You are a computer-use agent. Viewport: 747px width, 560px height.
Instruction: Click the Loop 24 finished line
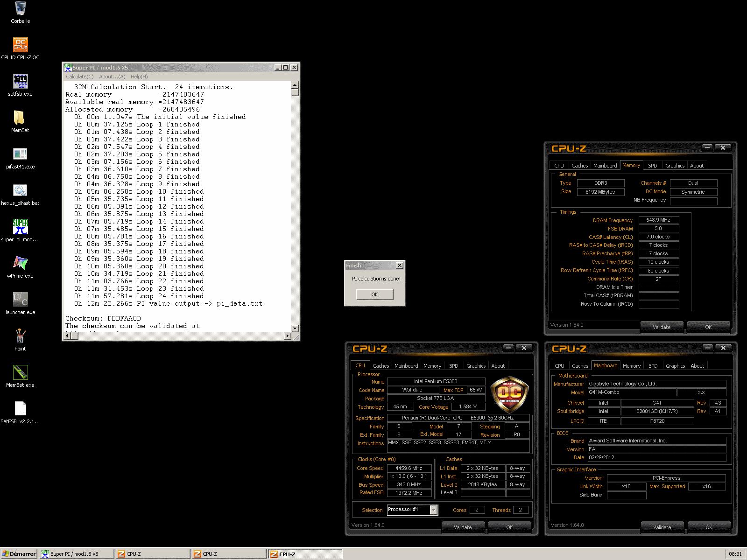point(139,296)
